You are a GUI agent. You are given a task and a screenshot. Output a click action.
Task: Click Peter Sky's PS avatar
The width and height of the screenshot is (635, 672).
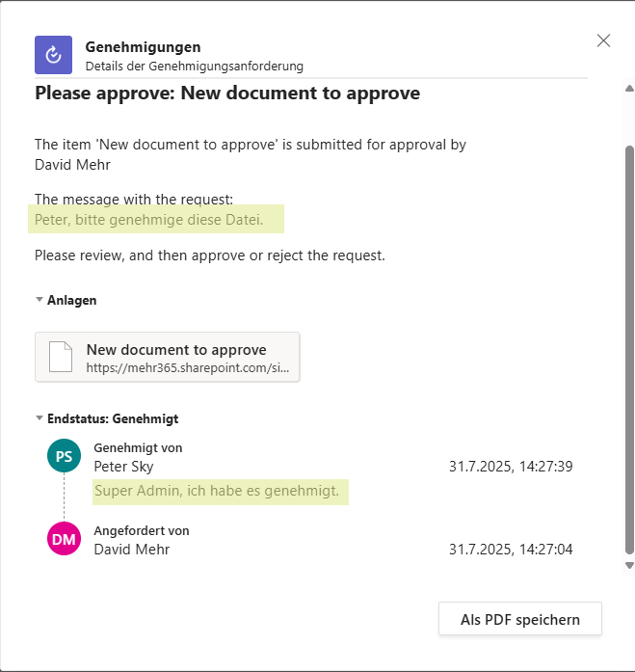tap(64, 456)
